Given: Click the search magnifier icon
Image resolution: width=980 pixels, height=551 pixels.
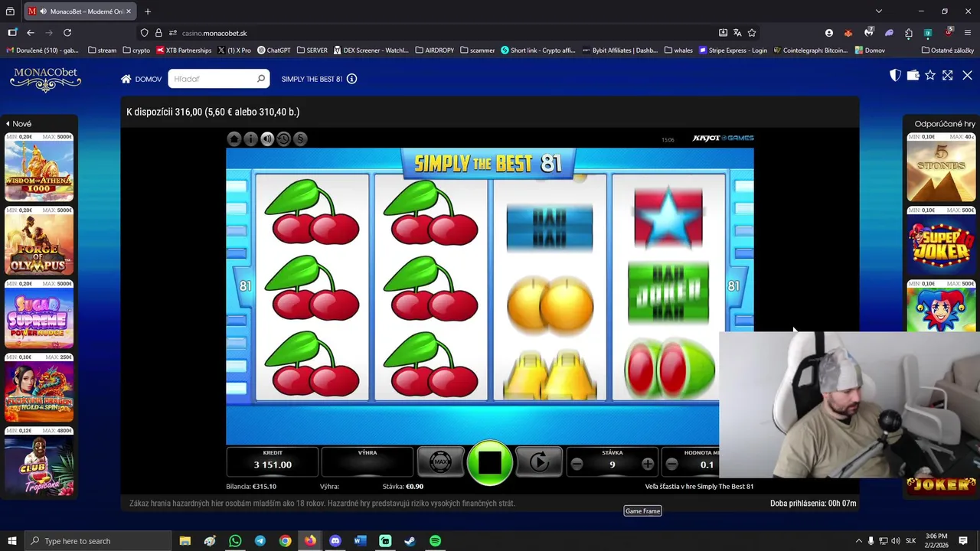Looking at the screenshot, I should 261,79.
